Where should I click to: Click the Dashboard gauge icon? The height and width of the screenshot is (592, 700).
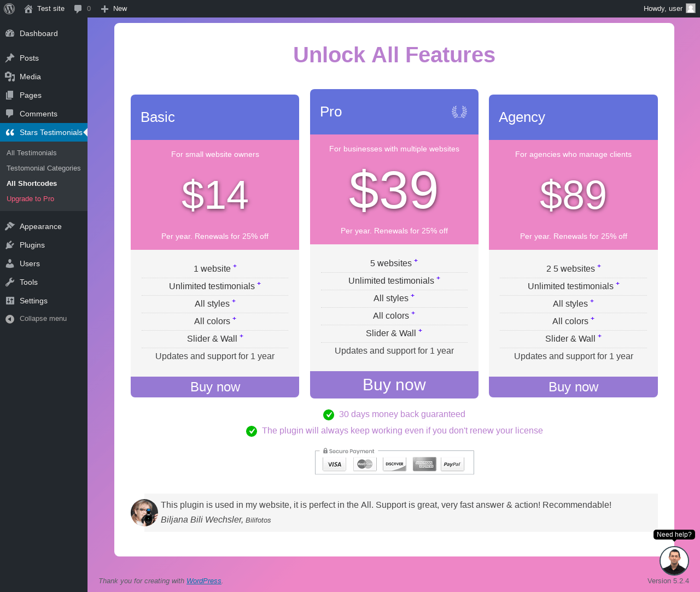pos(10,33)
